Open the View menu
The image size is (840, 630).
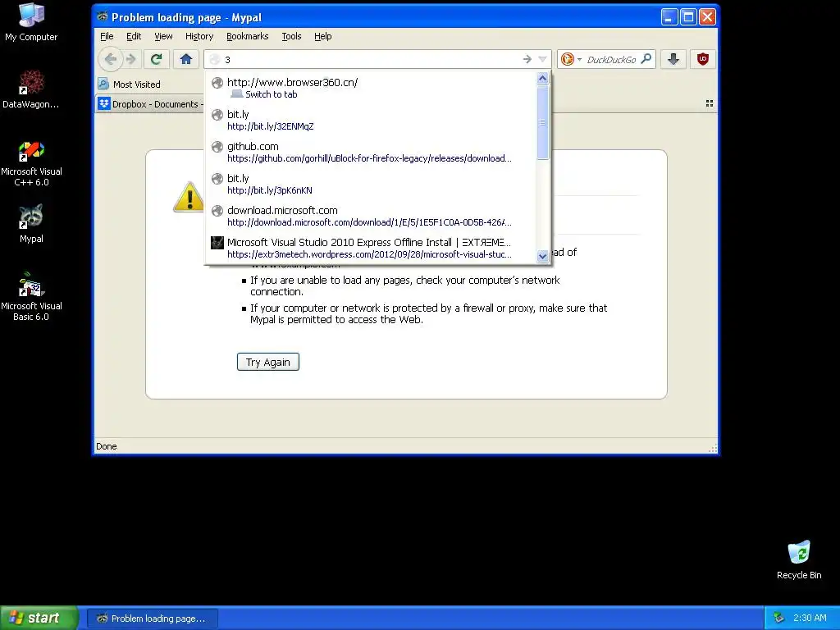coord(163,36)
